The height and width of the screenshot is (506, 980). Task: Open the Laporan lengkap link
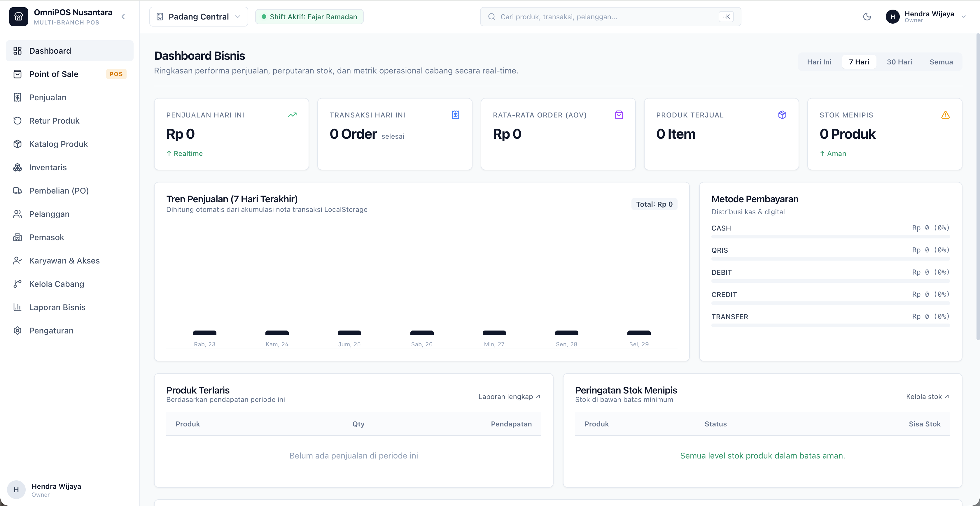click(510, 396)
